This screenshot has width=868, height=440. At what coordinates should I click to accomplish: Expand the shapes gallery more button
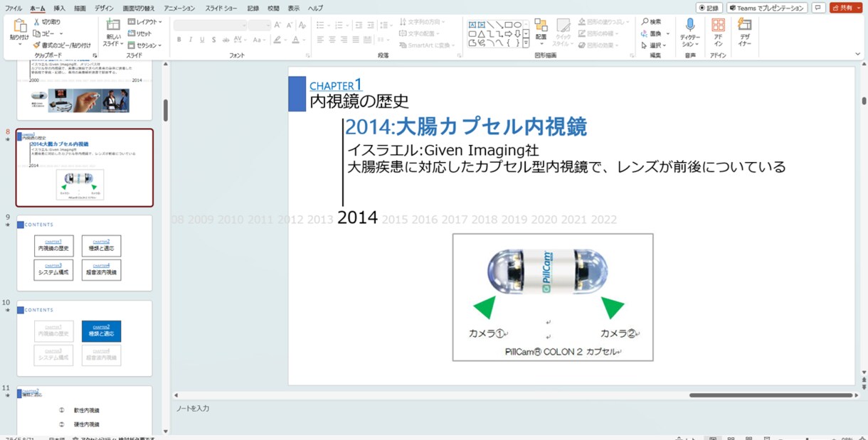(526, 43)
